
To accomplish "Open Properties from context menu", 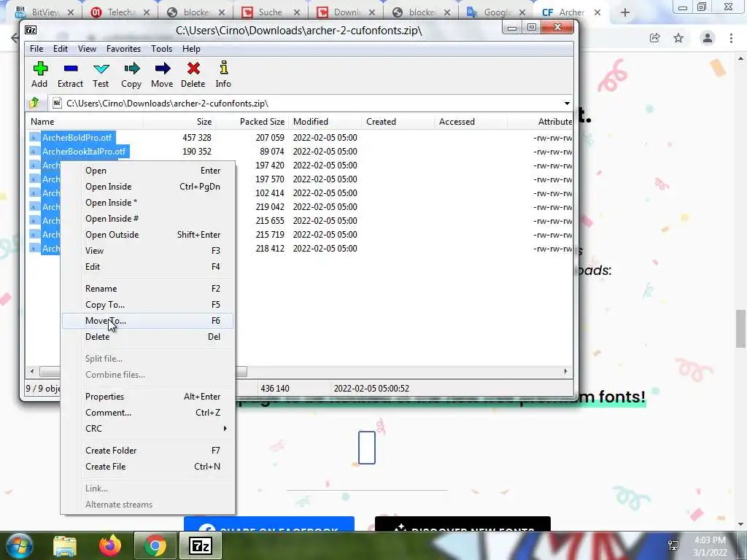I will tap(147, 397).
